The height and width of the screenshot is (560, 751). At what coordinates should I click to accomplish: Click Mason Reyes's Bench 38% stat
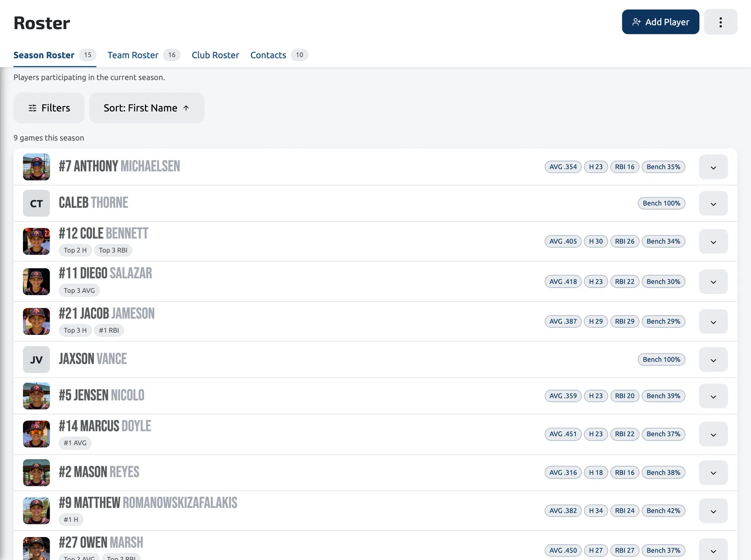pyautogui.click(x=663, y=473)
